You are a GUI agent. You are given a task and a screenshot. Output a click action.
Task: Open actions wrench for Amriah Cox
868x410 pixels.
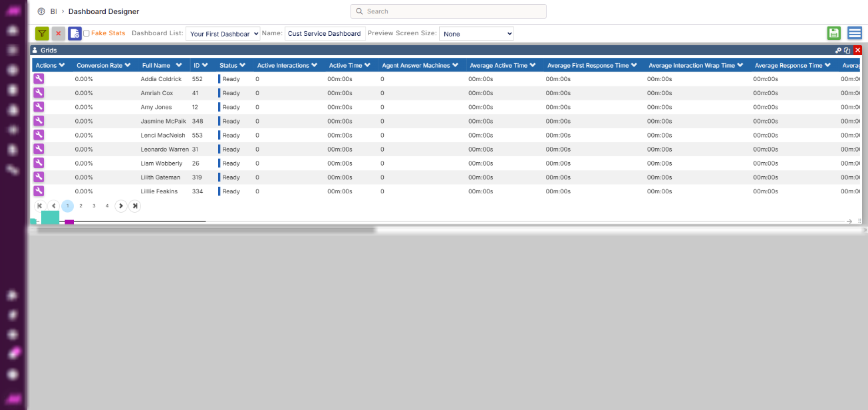click(39, 92)
